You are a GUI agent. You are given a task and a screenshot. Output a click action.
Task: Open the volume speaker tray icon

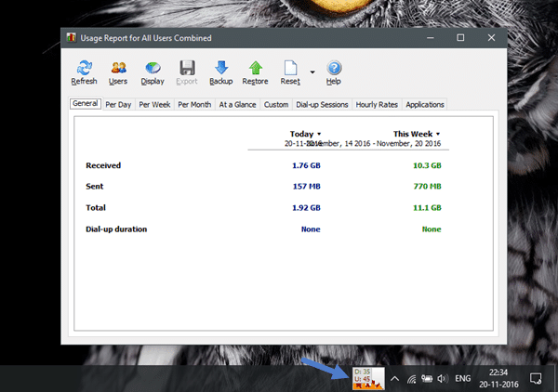pos(442,379)
